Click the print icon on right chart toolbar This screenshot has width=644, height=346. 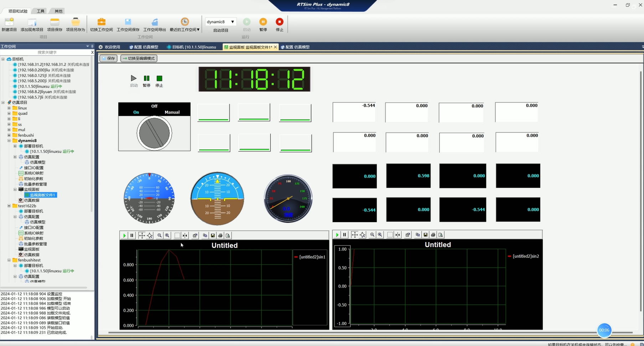tap(433, 235)
